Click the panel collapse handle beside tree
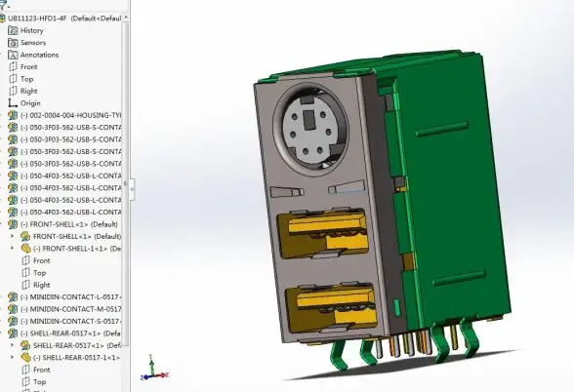This screenshot has height=392, width=574. pyautogui.click(x=132, y=189)
